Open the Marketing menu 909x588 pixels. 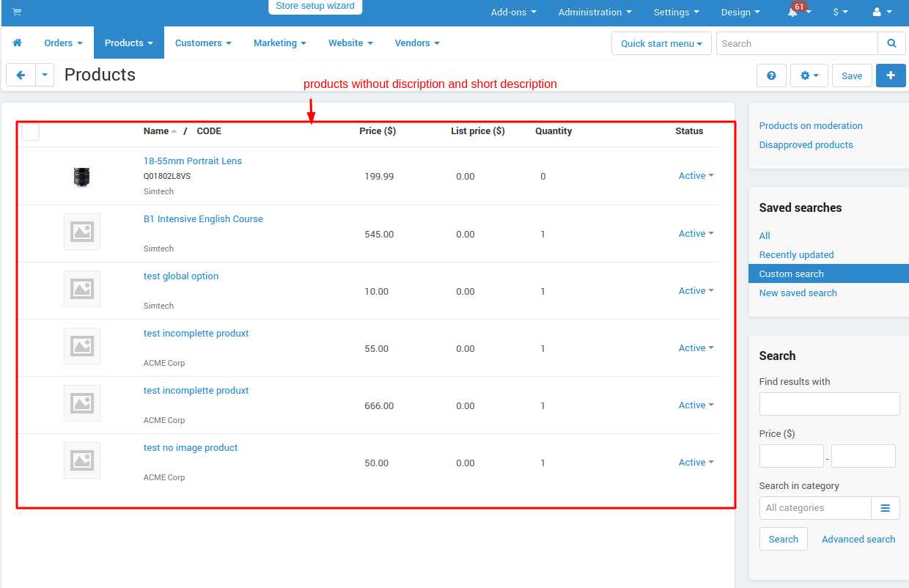click(280, 43)
